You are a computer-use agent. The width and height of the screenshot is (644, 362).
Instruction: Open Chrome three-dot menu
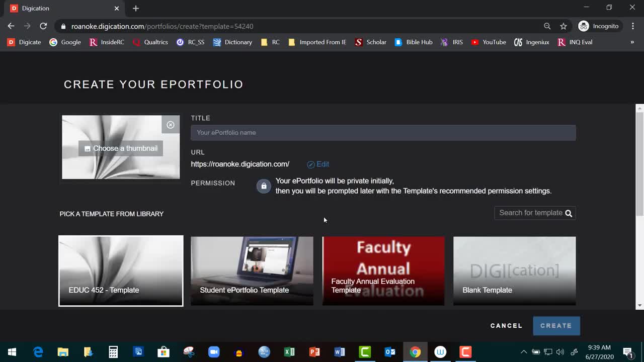[x=633, y=26]
